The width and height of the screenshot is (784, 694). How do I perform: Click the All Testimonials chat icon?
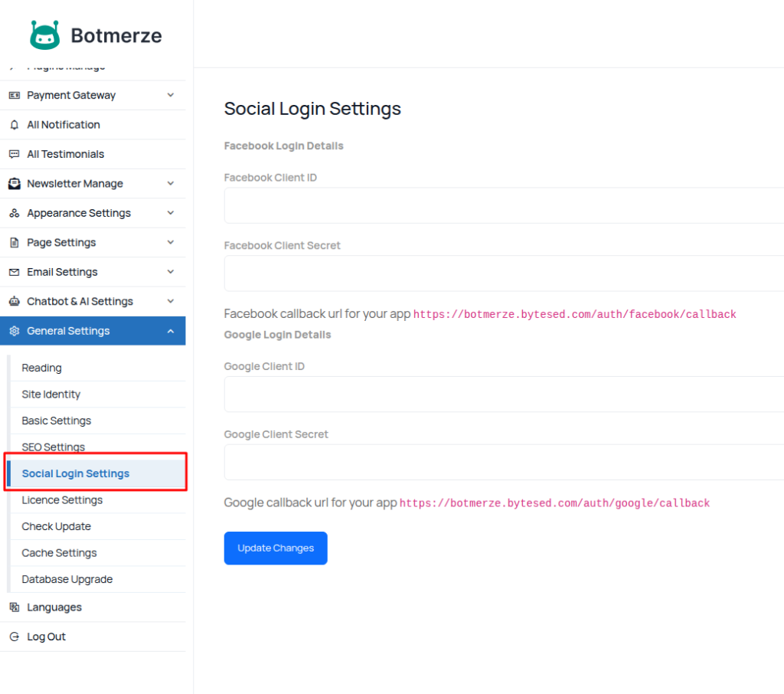[x=14, y=154]
